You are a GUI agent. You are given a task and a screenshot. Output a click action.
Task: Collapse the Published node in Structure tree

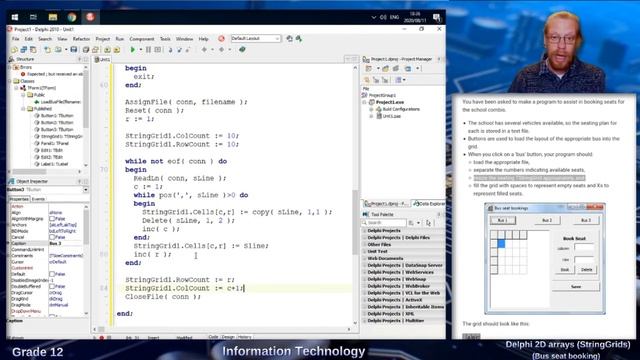(23, 109)
